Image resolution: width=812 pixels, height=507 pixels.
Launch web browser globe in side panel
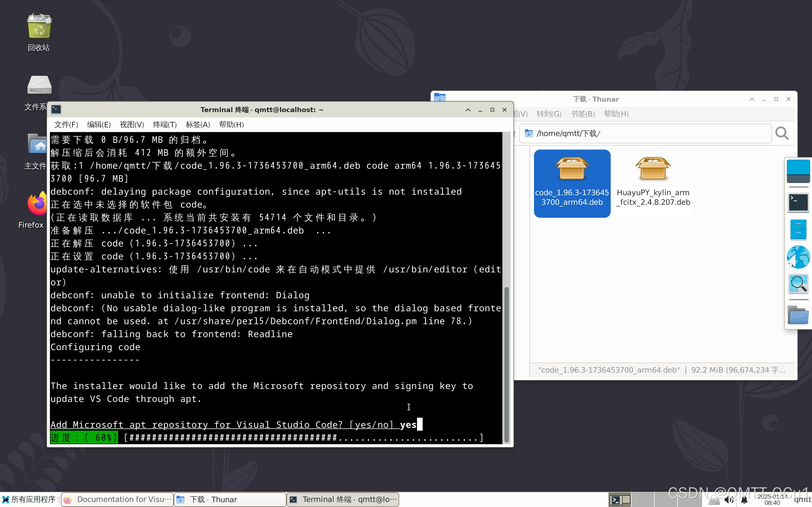click(798, 257)
